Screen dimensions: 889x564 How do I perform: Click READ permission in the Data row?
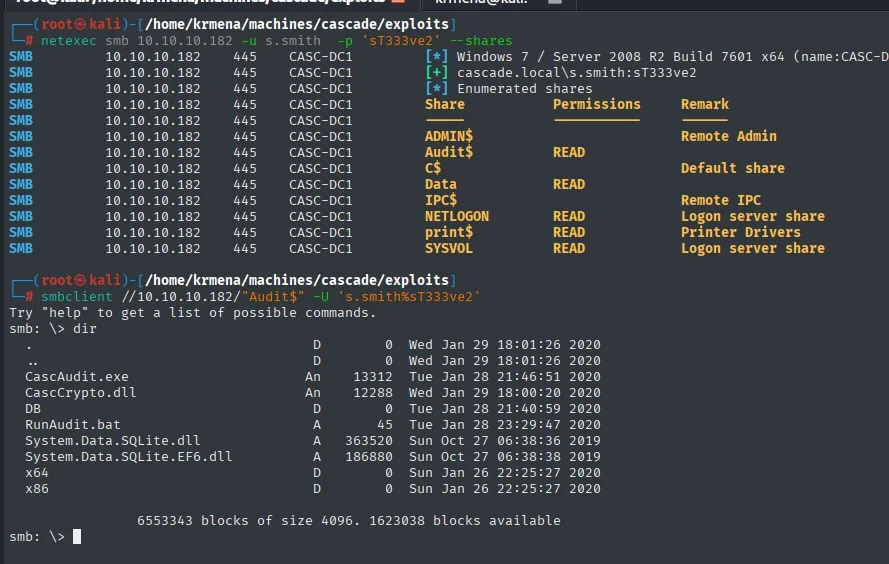[569, 184]
